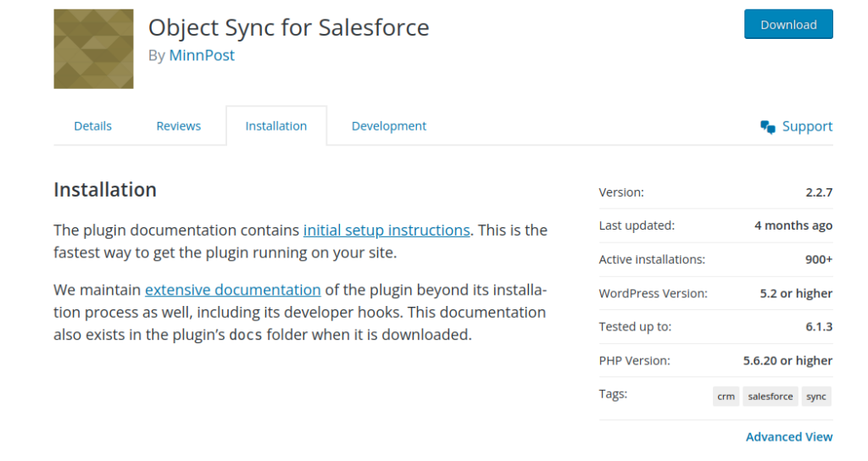868x461 pixels.
Task: Click the 'Last updated:' label
Action: (x=637, y=225)
